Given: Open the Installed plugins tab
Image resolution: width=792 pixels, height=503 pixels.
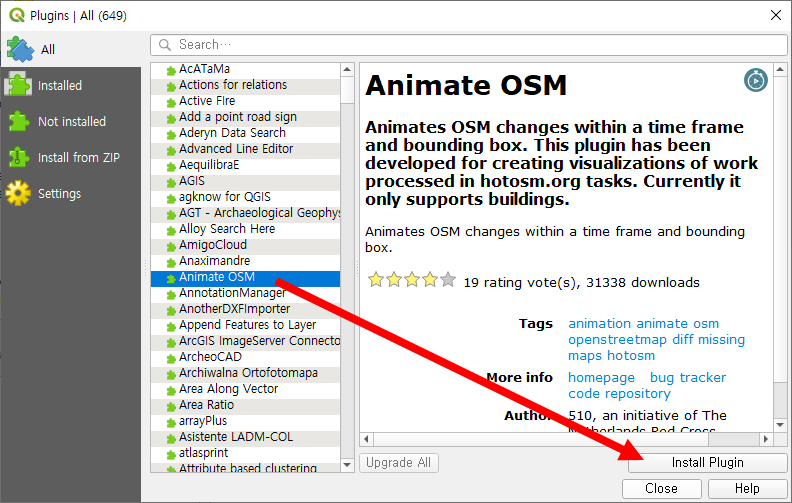Looking at the screenshot, I should tap(71, 85).
